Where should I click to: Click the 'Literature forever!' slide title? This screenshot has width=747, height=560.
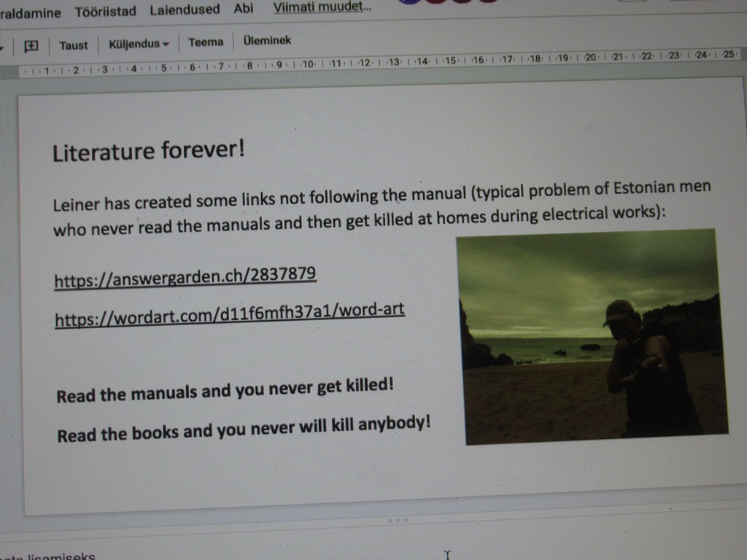pos(148,151)
